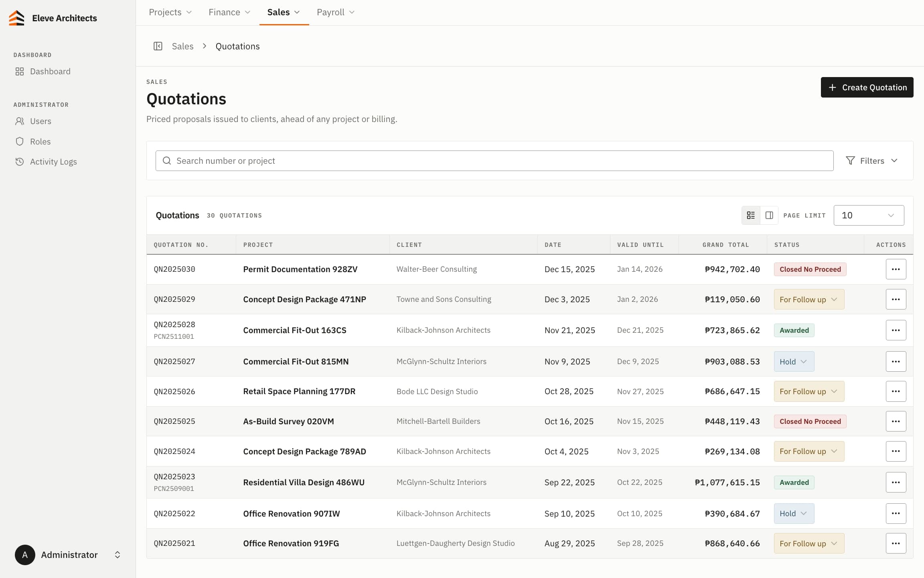The width and height of the screenshot is (924, 578).
Task: Open actions menu for Residential Villa Design 486WU
Action: (896, 482)
